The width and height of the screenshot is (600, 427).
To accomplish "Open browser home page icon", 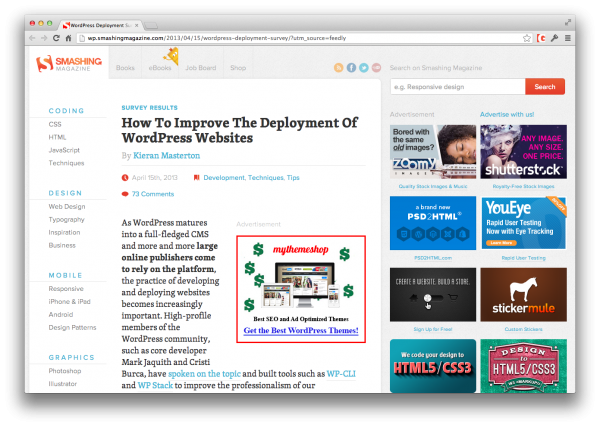I will coord(68,38).
